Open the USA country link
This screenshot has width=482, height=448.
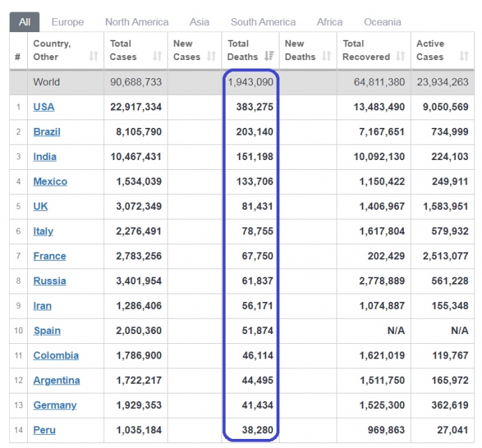point(43,107)
